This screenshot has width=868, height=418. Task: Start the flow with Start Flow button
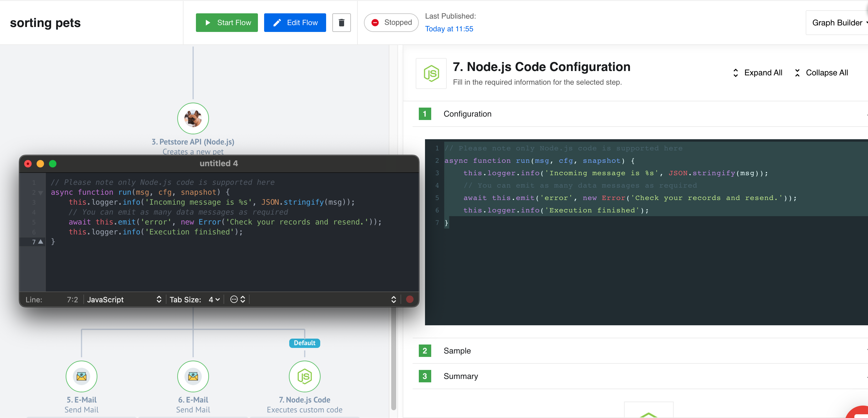226,23
